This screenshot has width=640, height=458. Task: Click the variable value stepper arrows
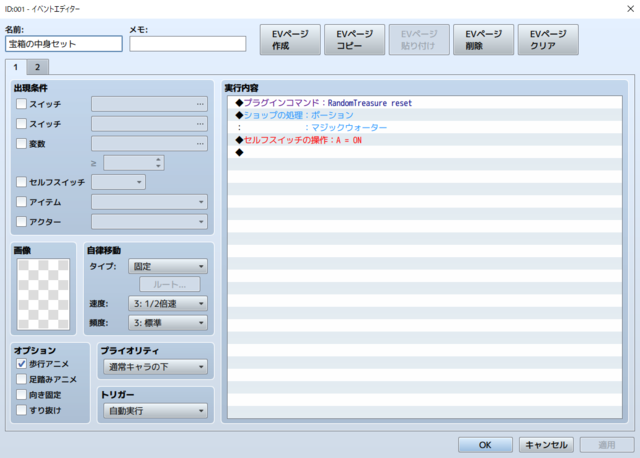[x=158, y=163]
